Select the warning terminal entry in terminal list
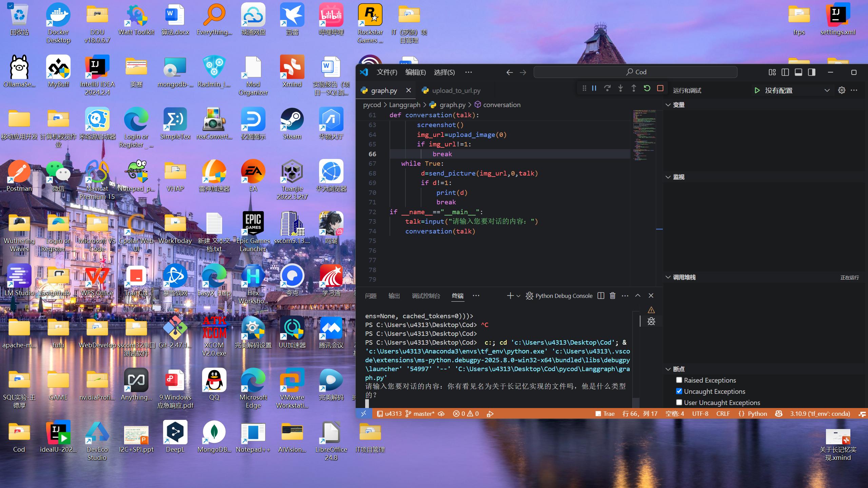The image size is (868, 488). [651, 310]
